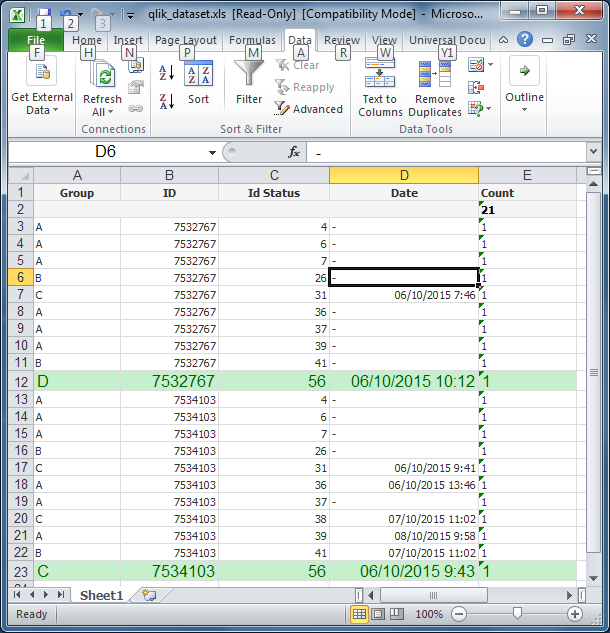Screen dimensions: 610x633
Task: Click the Consolidate icon
Action: [x=476, y=87]
